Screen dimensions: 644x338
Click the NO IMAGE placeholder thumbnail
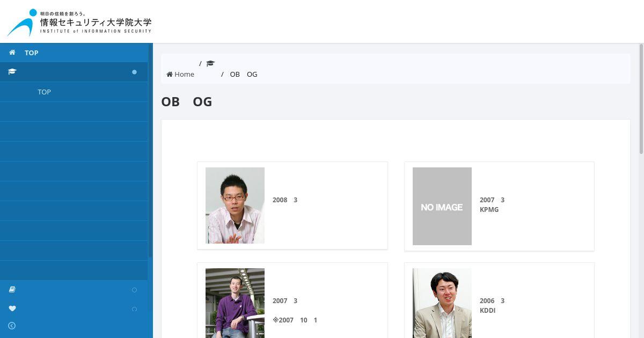[x=442, y=206]
